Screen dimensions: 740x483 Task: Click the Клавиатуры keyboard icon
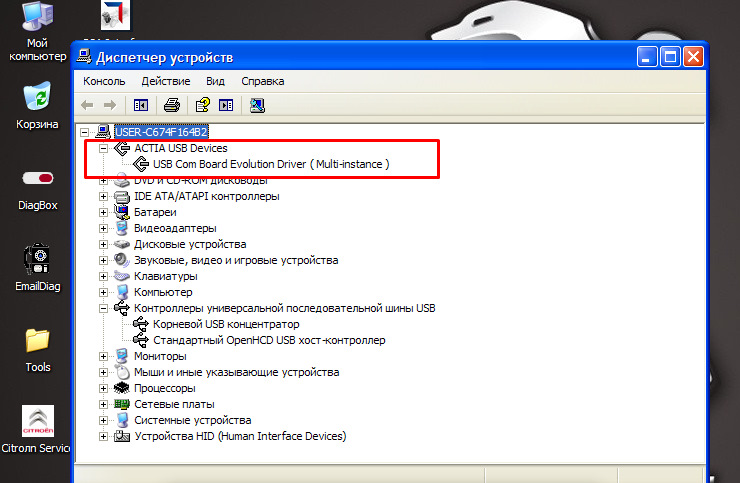click(122, 276)
